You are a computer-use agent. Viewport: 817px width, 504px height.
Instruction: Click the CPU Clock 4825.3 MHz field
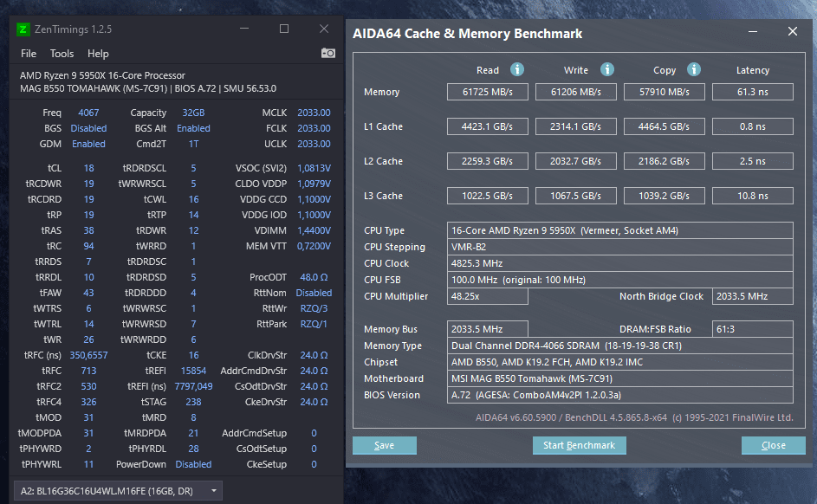pos(620,263)
